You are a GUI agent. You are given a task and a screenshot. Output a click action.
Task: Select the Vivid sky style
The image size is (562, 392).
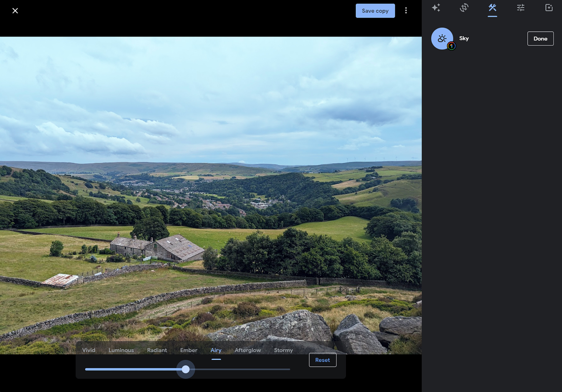(89, 350)
